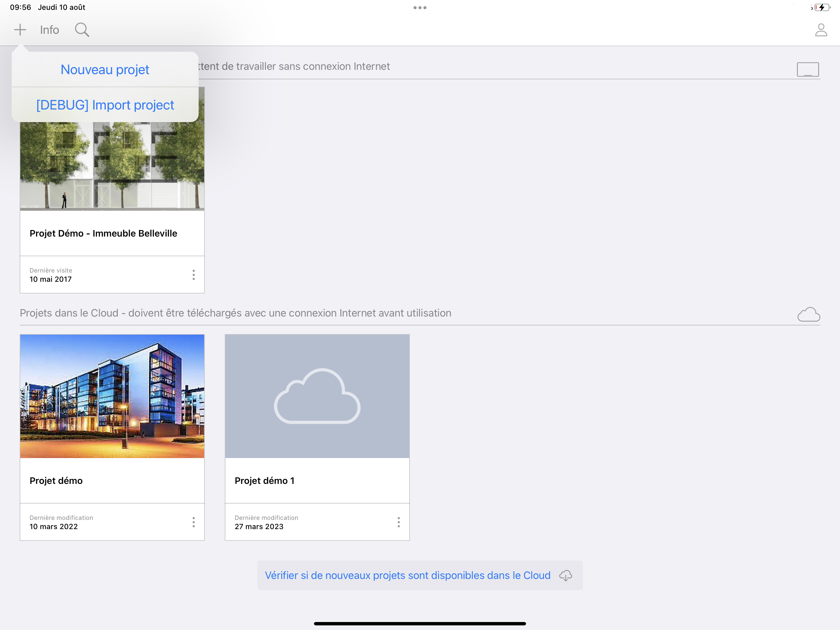Image resolution: width=840 pixels, height=630 pixels.
Task: Open the Belleville building thumbnail image
Action: click(x=112, y=167)
